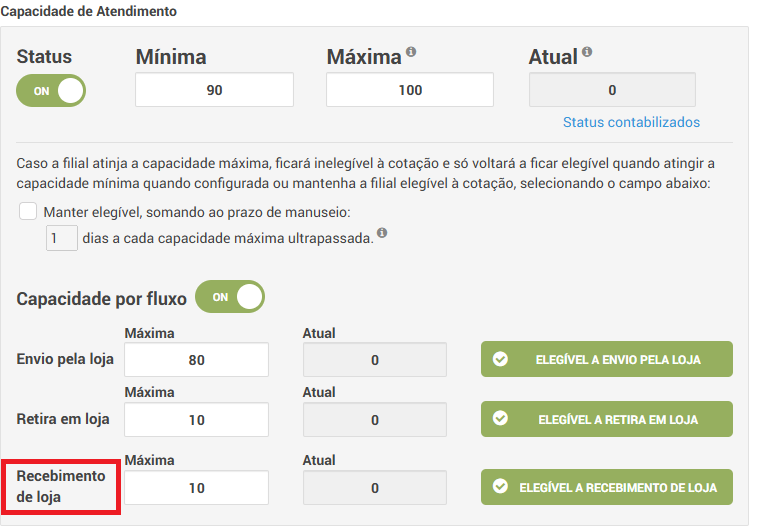
Task: Click 'Elegível a Retira em Loja' button
Action: click(x=607, y=419)
